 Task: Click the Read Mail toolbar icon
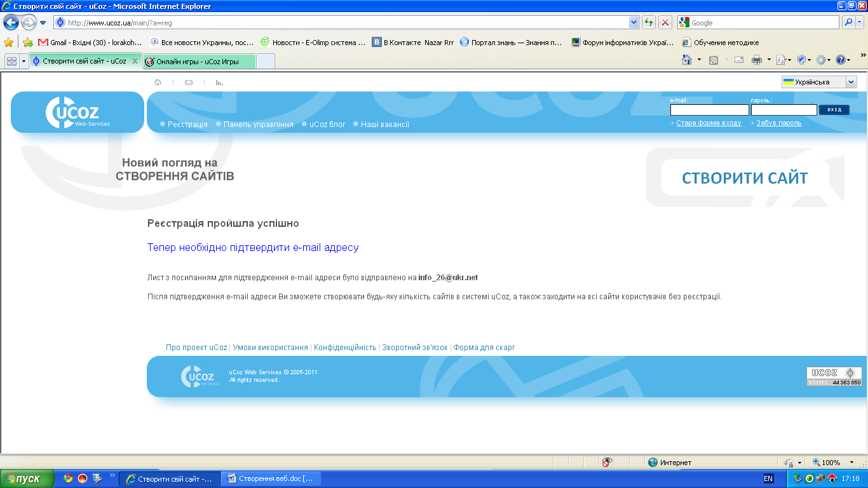739,60
